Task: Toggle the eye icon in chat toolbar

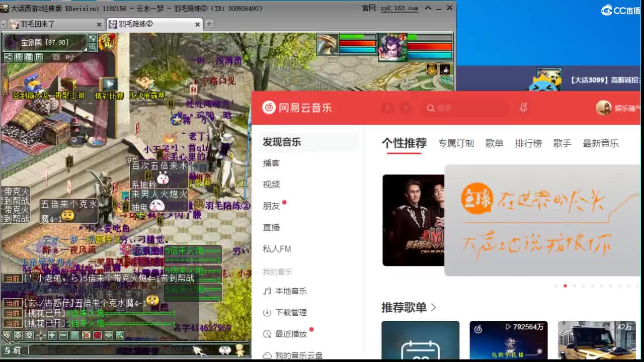Action: pyautogui.click(x=109, y=335)
